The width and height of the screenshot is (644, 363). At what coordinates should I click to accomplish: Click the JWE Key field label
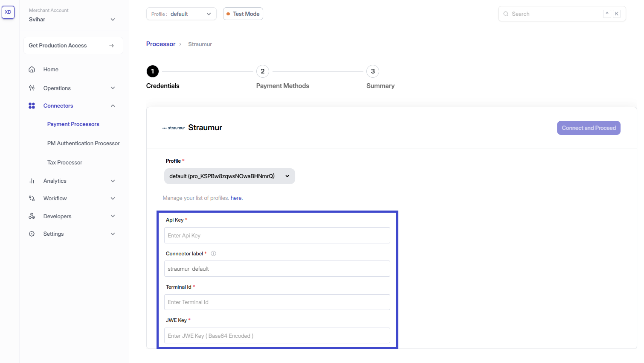point(176,320)
